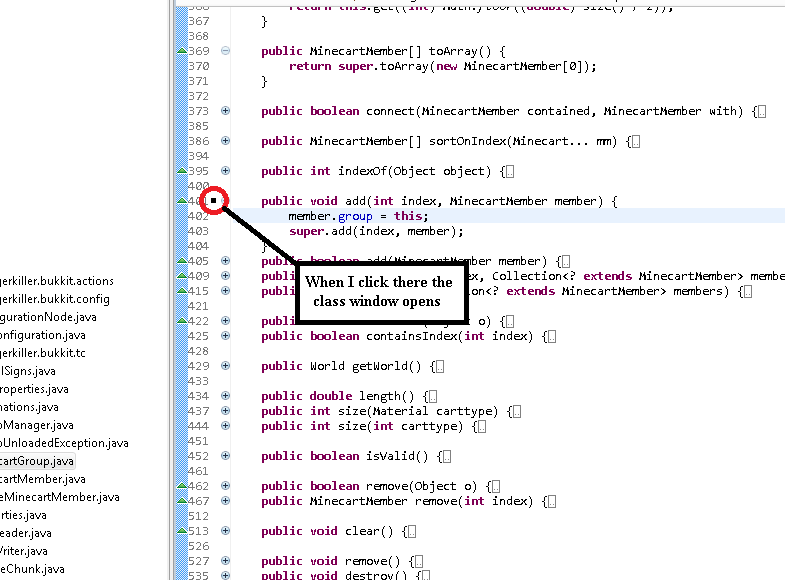Click collapsed-code box after connect(...) signature
Screen dimensions: 785x580
[x=761, y=112]
